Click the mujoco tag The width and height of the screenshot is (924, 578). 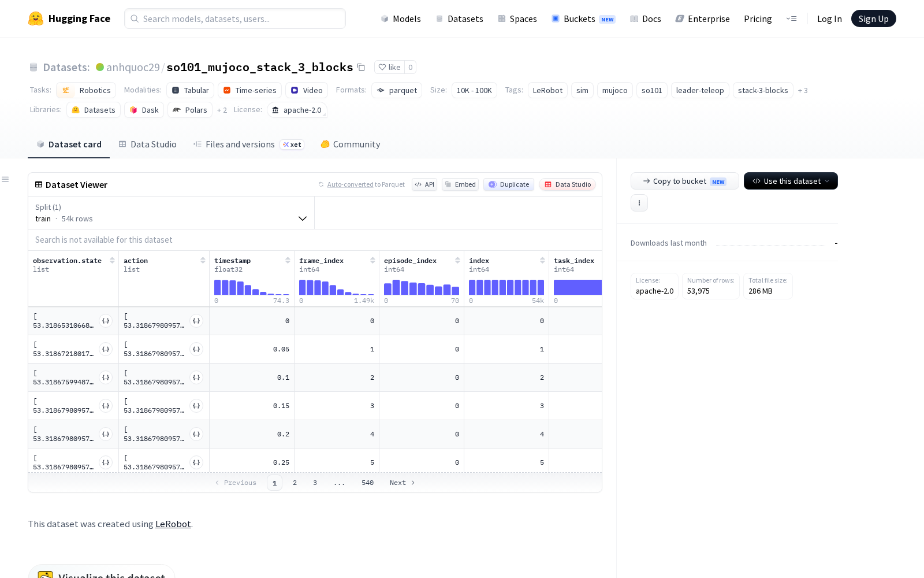click(x=614, y=91)
